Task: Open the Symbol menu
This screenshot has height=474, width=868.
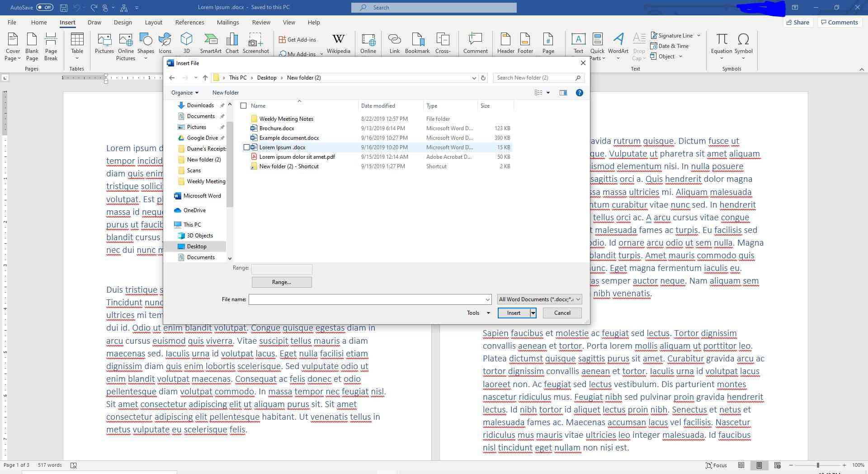Action: pos(743,47)
